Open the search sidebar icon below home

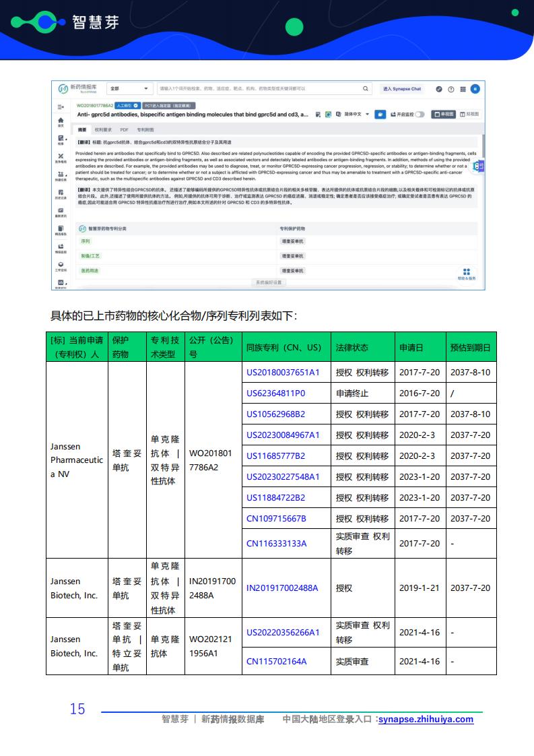click(x=61, y=140)
